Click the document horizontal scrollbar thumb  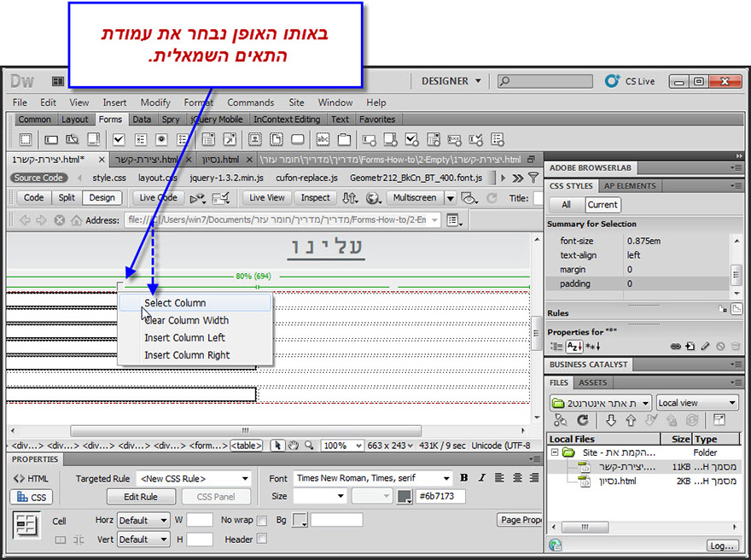tap(246, 430)
